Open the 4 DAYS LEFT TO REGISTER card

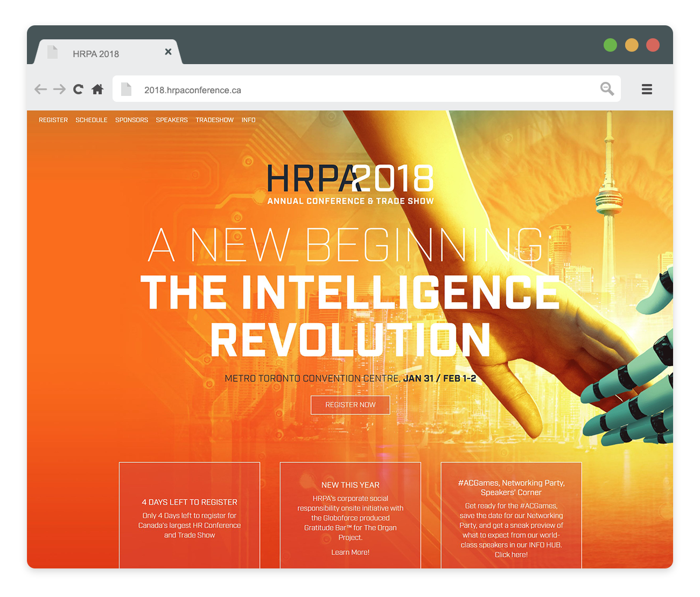190,515
